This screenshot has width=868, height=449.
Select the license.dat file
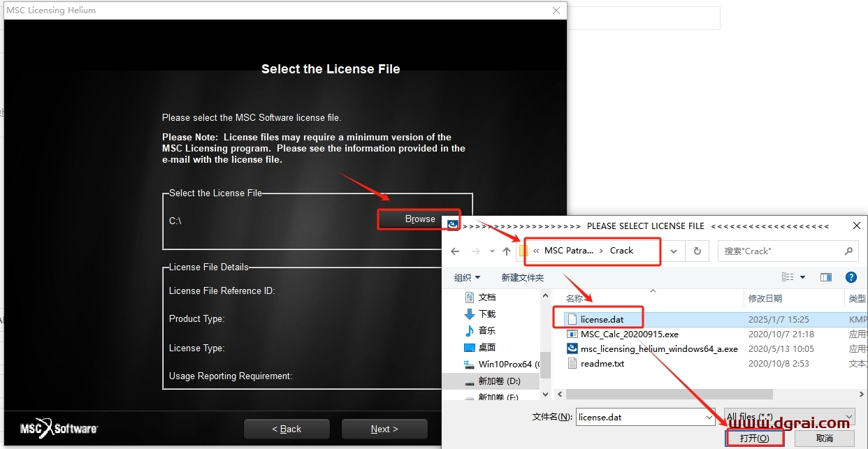(x=602, y=319)
